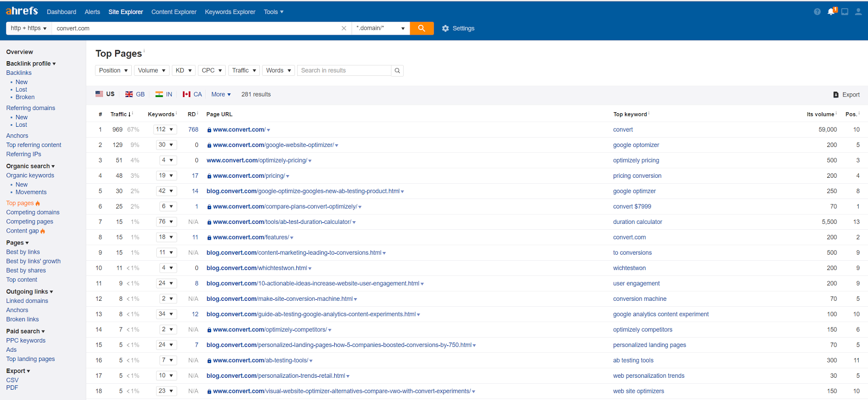
Task: Click the search-in-results magnifier icon
Action: [397, 70]
